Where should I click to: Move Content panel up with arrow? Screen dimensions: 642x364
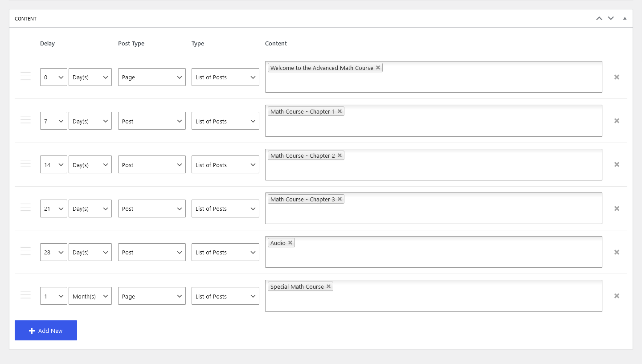pos(599,18)
